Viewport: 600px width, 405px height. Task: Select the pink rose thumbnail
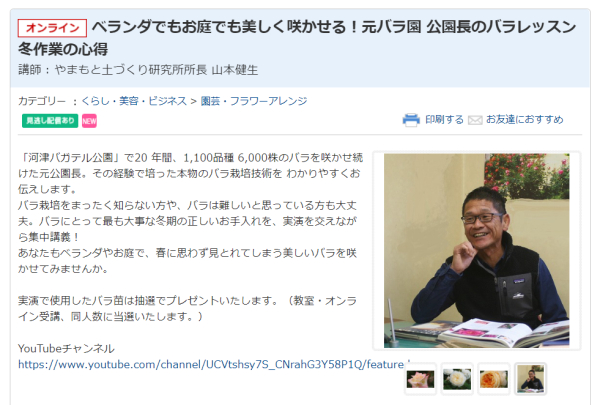point(420,379)
